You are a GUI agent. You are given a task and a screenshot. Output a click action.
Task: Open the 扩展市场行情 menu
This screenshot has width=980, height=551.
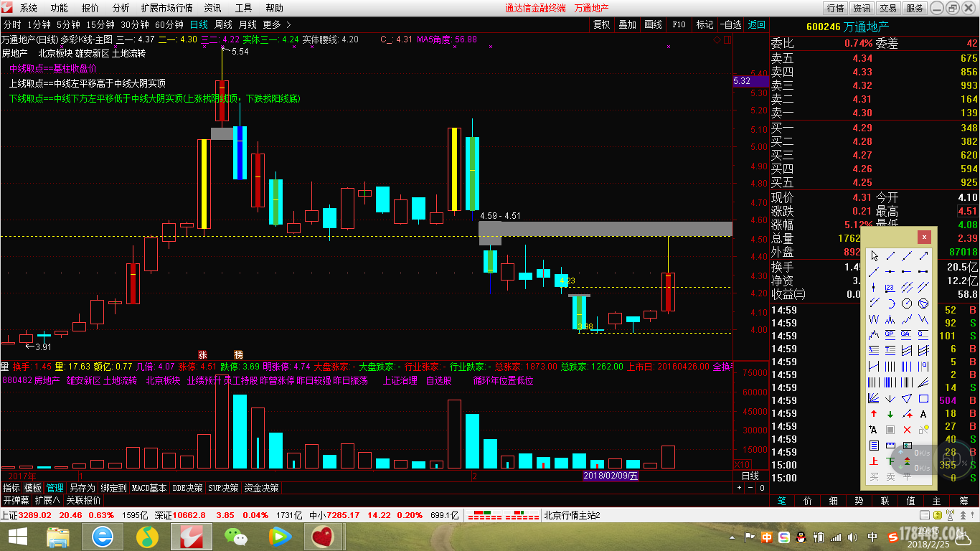pyautogui.click(x=166, y=8)
